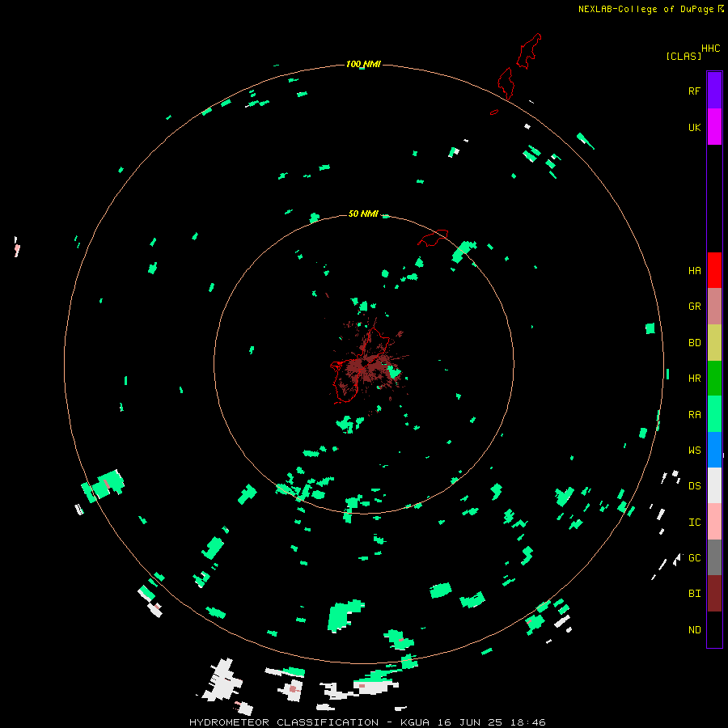Click the HR legend label
This screenshot has width=728, height=728.
(694, 379)
